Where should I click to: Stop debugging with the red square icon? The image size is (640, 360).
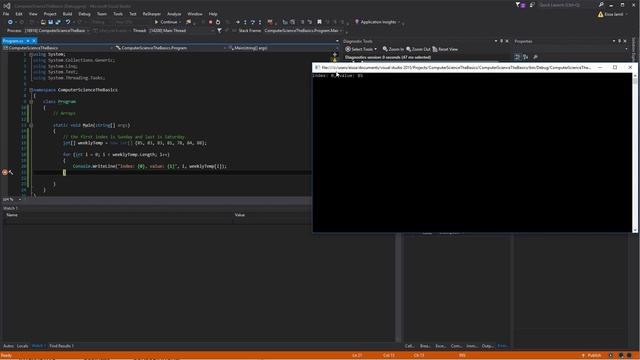pyautogui.click(x=211, y=22)
